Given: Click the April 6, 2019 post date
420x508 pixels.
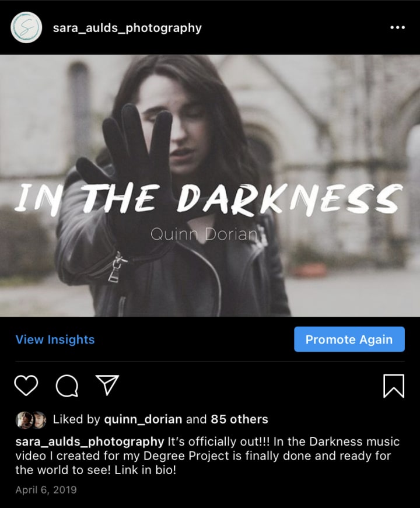Looking at the screenshot, I should [x=46, y=489].
